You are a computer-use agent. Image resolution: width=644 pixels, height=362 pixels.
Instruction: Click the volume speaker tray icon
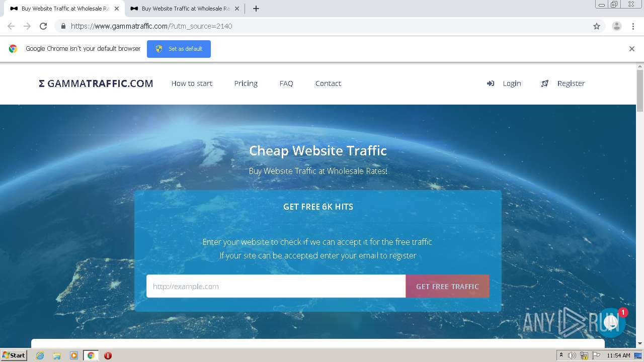point(572,355)
